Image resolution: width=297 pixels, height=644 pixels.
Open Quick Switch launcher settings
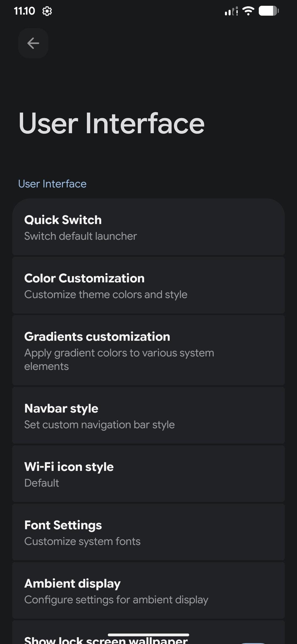pos(148,227)
